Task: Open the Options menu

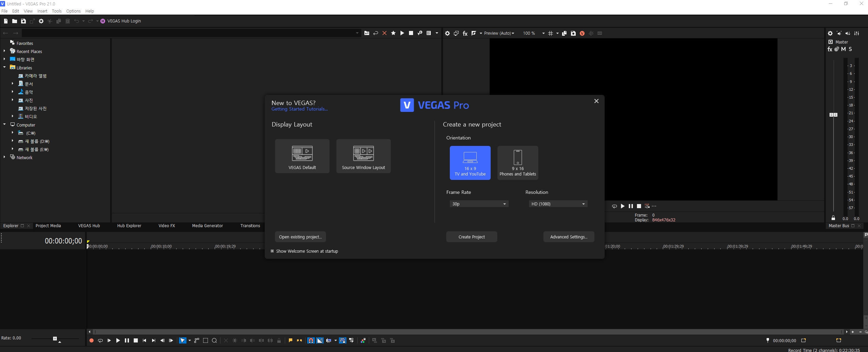Action: pos(73,11)
